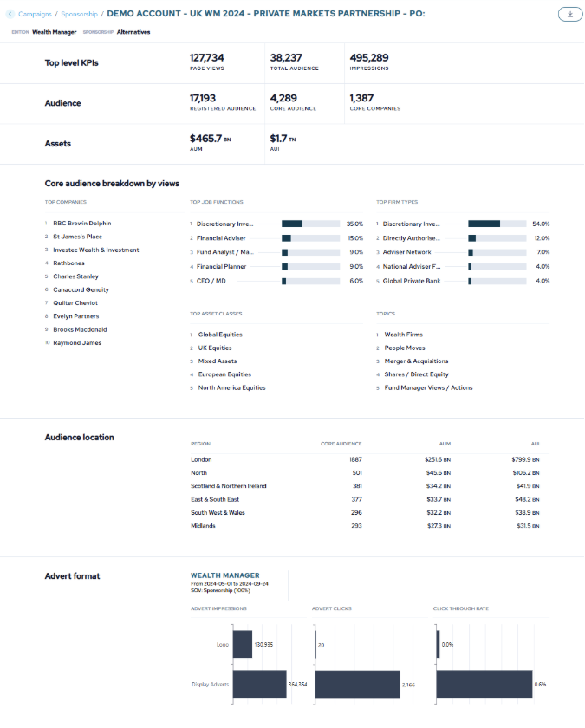Click the back arrow icon beside Campaigns
This screenshot has width=585, height=728.
coord(11,15)
